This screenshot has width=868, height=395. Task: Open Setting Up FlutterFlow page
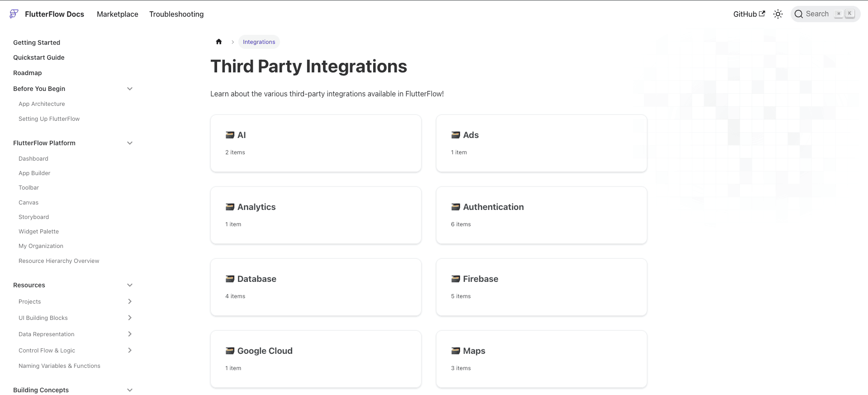(49, 119)
